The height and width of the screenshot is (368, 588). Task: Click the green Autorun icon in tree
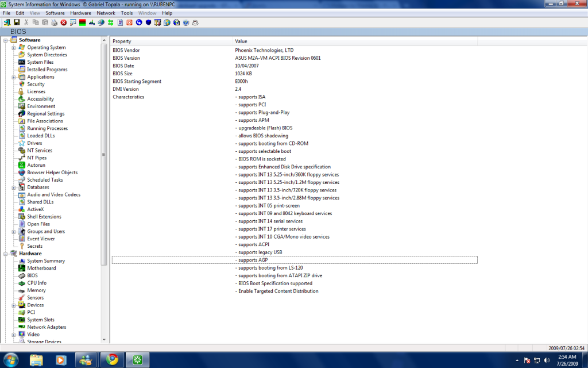22,165
